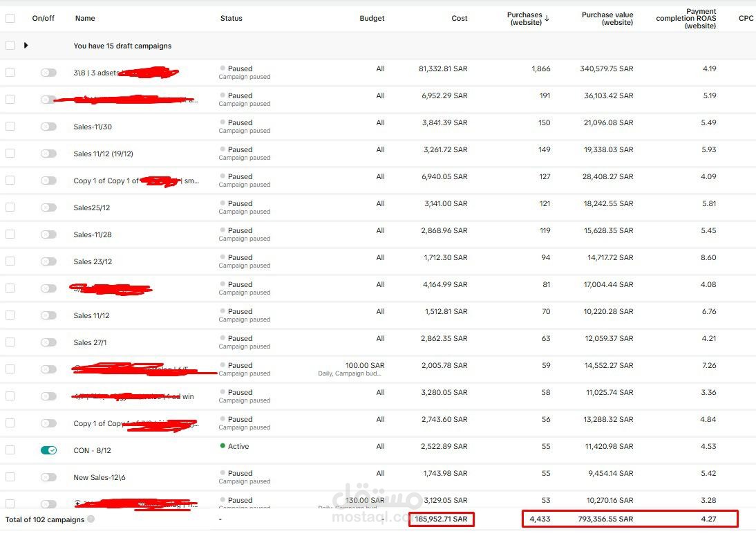Click the sort arrow next to Purchases (website)
Viewport: 756px width, 536px height.
pyautogui.click(x=547, y=19)
